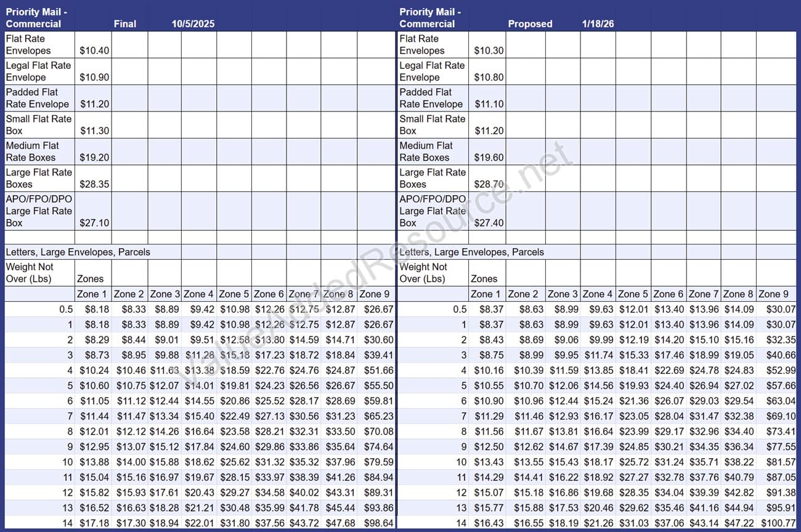Screen dimensions: 801x532
Task: Select "Small Flat Rate Box" label in Final table
Action: 38,124
